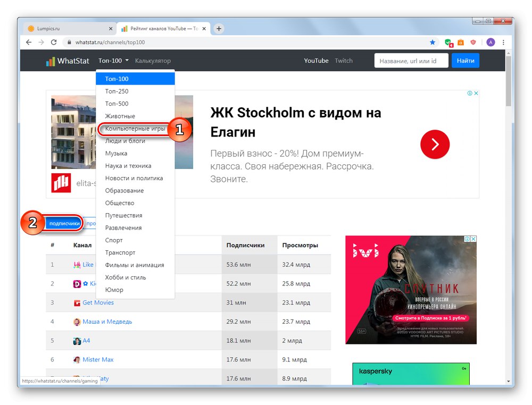Select Топ-500 in dropdown menu
This screenshot has height=405, width=532.
(x=135, y=104)
